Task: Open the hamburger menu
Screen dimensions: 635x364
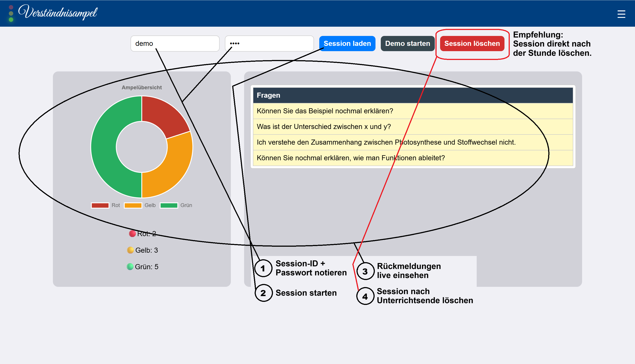Action: pyautogui.click(x=621, y=14)
